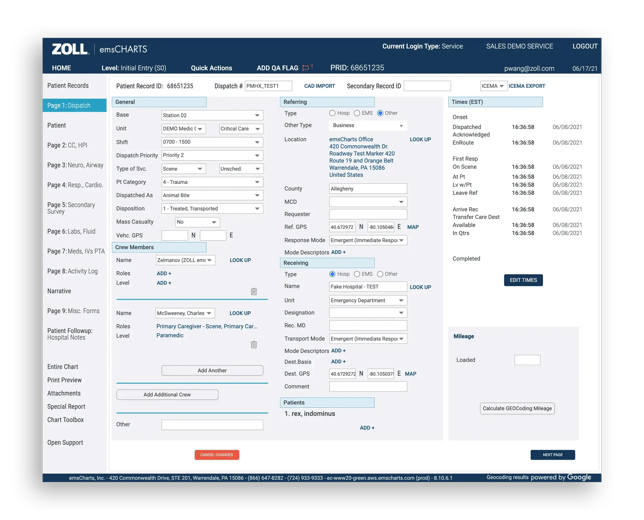Click Calculate GEOCoding Mileage button

click(517, 408)
